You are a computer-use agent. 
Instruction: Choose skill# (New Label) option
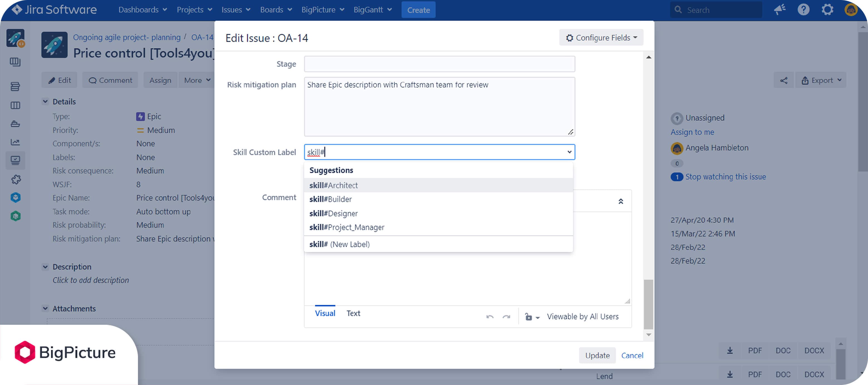[438, 244]
